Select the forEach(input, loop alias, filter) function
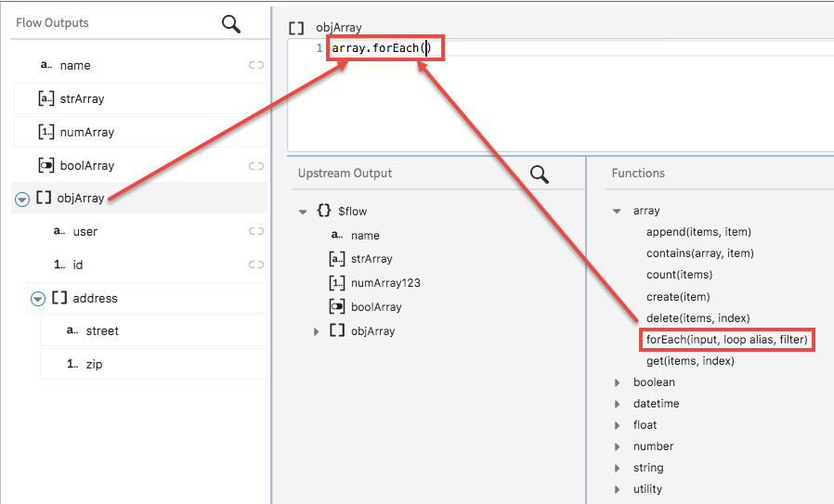 [x=726, y=339]
